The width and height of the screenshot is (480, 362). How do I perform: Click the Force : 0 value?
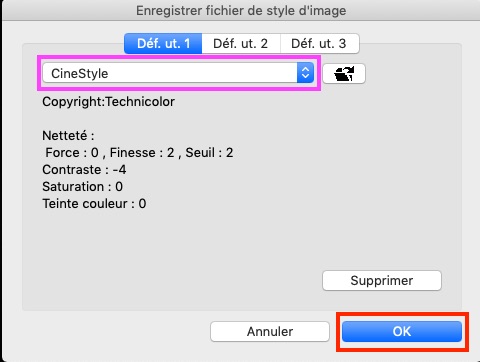[72, 153]
